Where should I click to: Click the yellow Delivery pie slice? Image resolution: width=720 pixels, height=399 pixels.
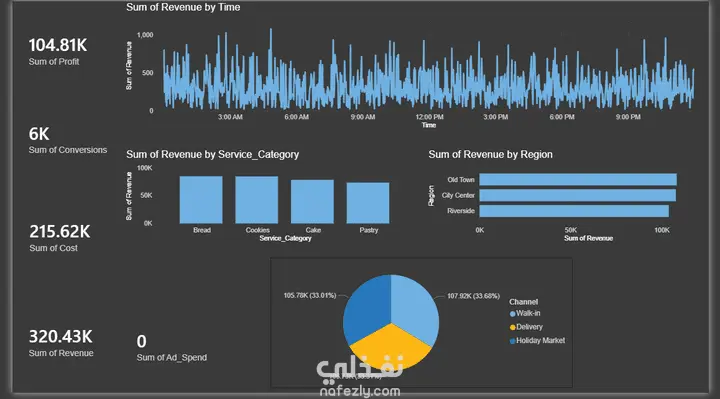[390, 348]
